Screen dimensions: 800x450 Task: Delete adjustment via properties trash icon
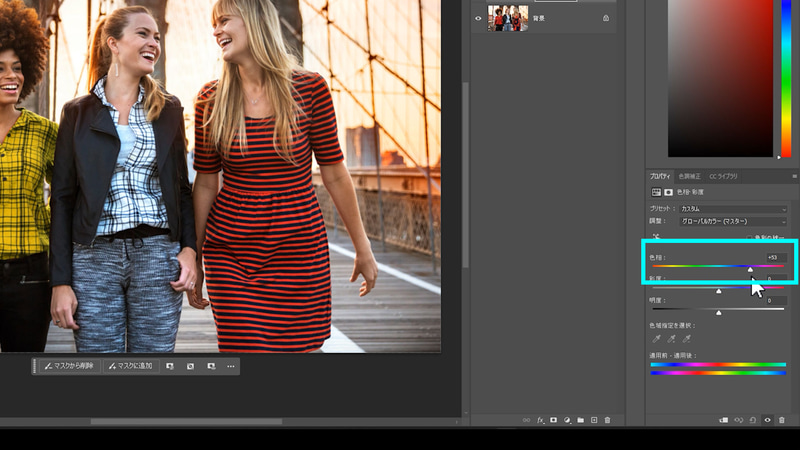coord(782,420)
